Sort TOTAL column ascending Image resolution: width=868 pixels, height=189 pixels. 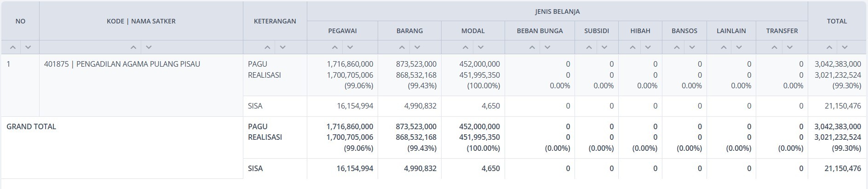(829, 47)
